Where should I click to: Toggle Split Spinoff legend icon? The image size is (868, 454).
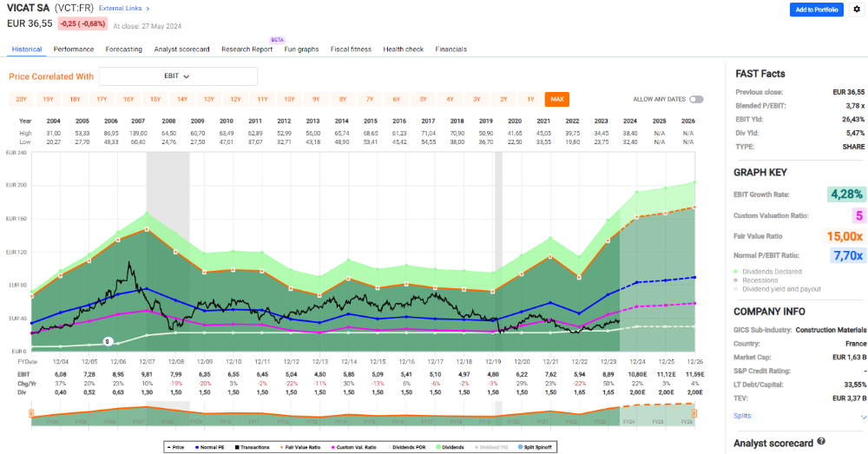click(537, 446)
